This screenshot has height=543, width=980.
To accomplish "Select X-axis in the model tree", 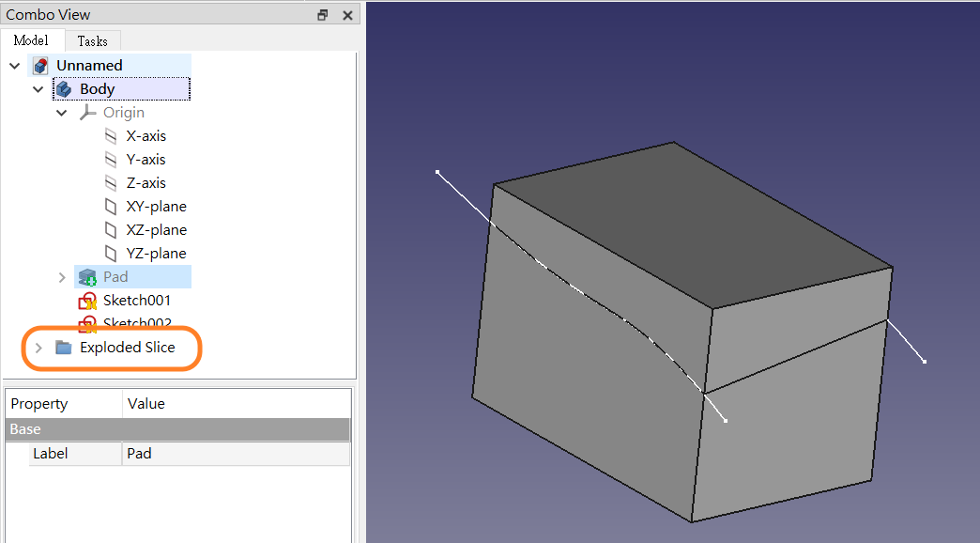I will click(146, 135).
